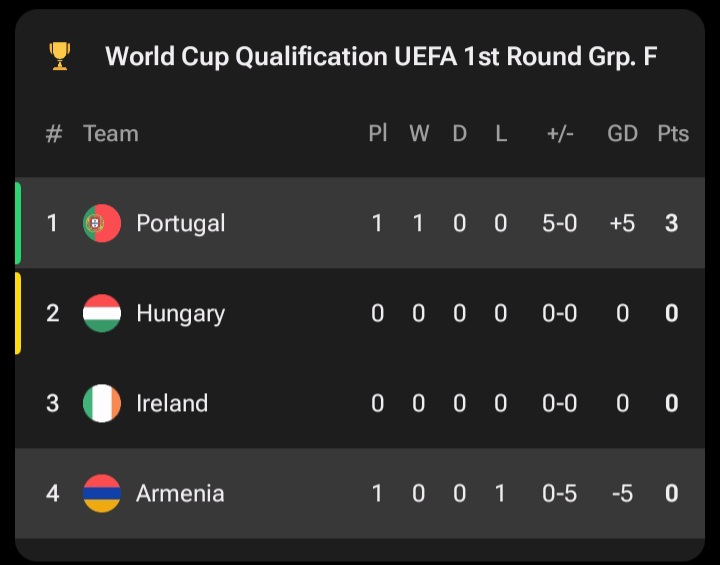
Task: Click Portugal's flag icon
Action: pyautogui.click(x=102, y=223)
